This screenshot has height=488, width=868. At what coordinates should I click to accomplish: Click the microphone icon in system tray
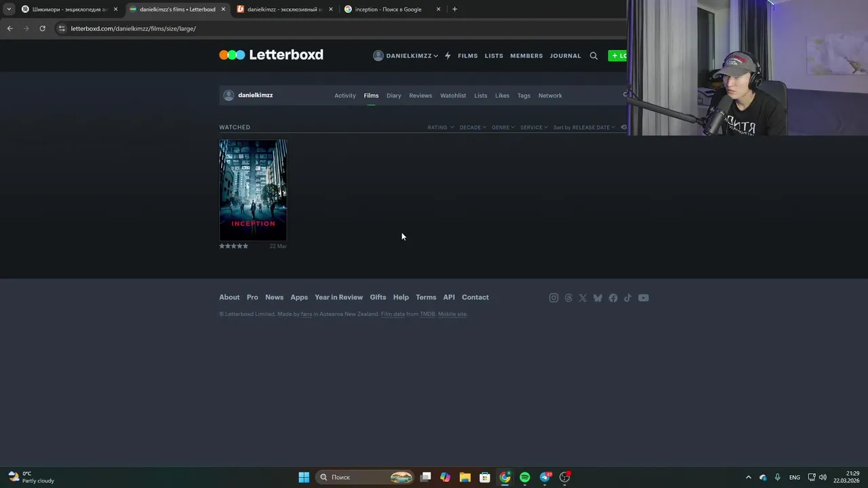click(x=777, y=477)
